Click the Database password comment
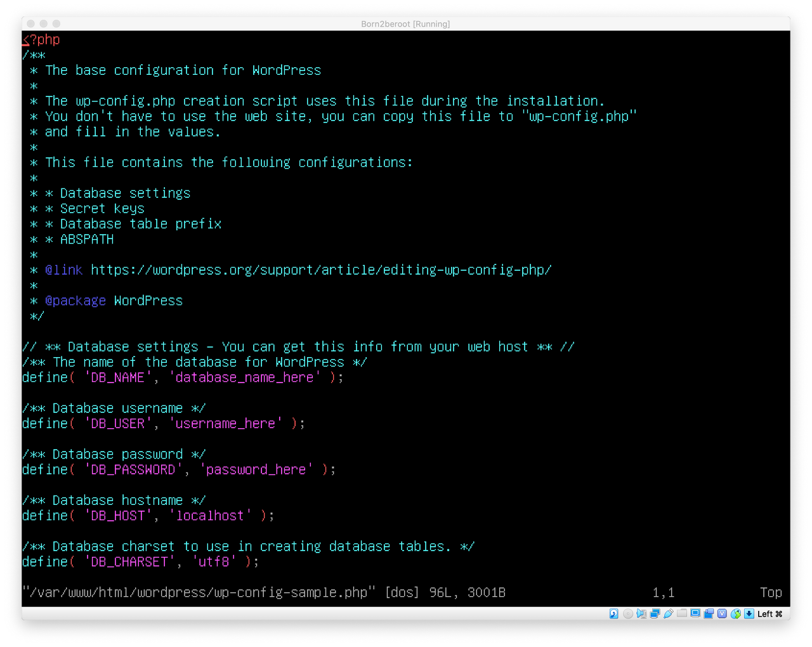Image resolution: width=812 pixels, height=647 pixels. tap(114, 454)
